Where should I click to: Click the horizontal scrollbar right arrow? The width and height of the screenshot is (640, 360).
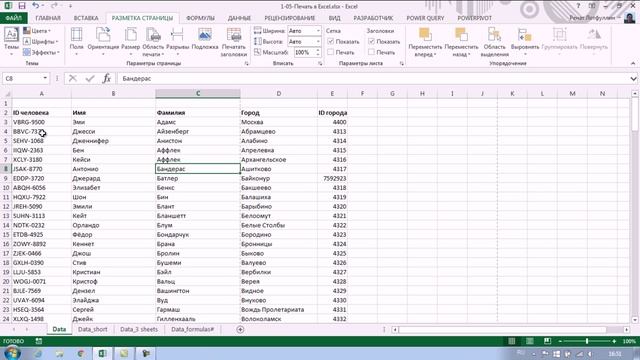pyautogui.click(x=627, y=329)
